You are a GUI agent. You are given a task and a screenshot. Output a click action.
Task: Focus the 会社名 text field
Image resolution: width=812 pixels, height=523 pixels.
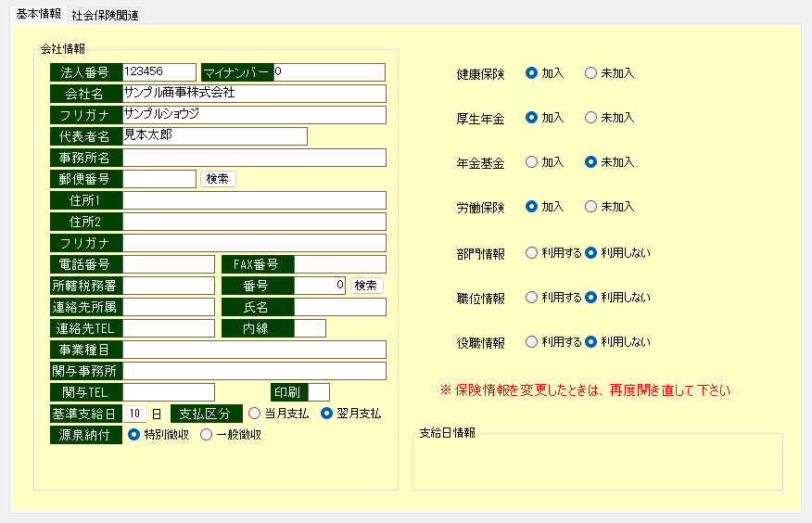pyautogui.click(x=254, y=94)
